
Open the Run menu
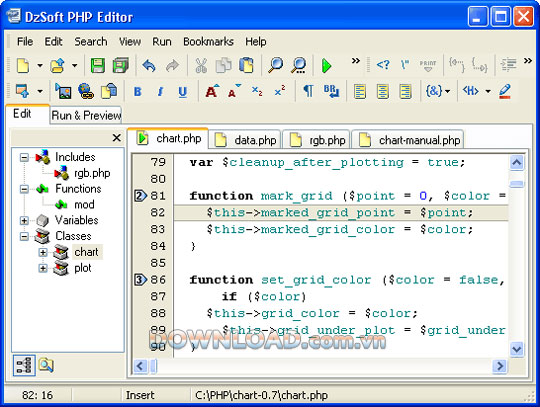coord(162,42)
